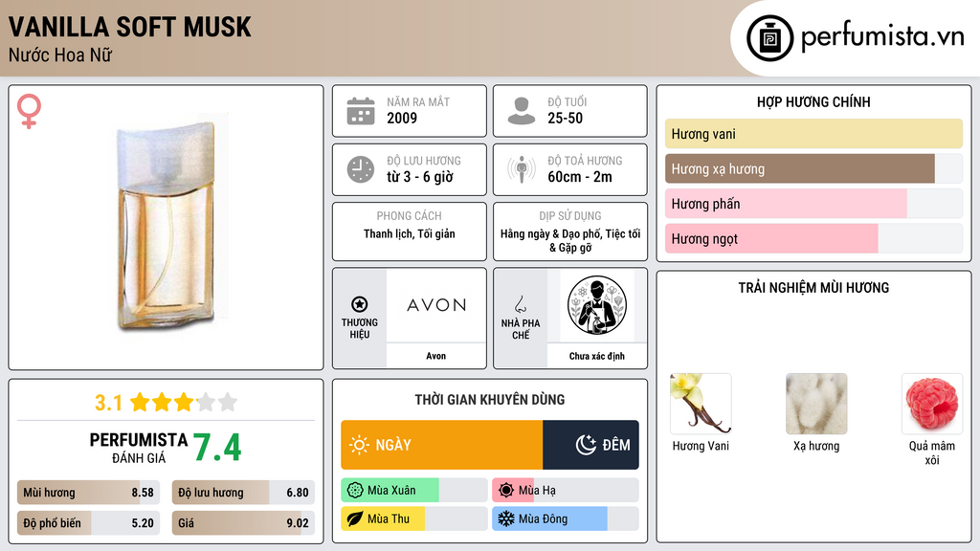
Task: Click the star badge icon above Thương hiệu
Action: coord(360,304)
